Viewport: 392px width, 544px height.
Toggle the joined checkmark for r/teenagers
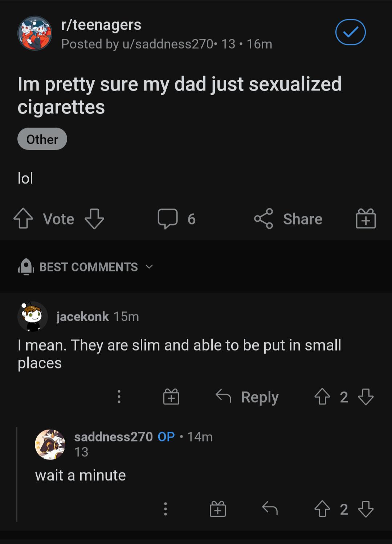click(350, 32)
